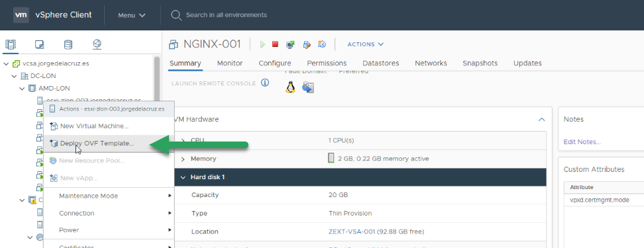Viewport: 644px width, 248px height.
Task: Open the Menu dropdown in header
Action: (x=131, y=15)
